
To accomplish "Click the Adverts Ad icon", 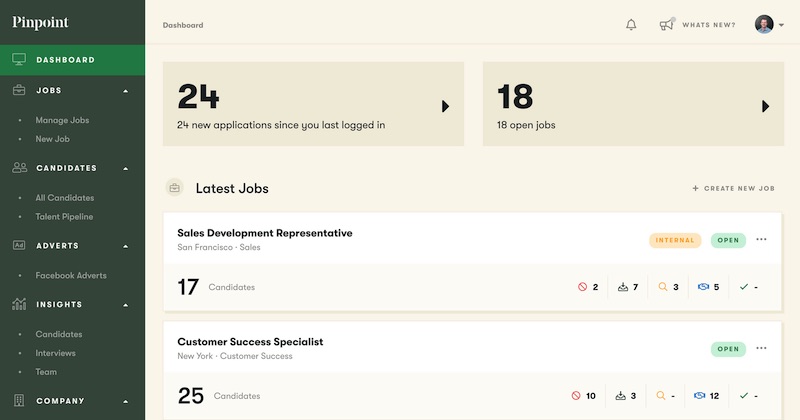I will coord(19,245).
